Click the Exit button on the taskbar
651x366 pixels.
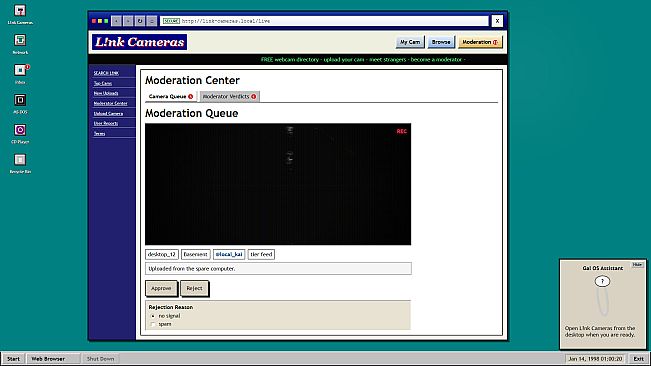pyautogui.click(x=638, y=359)
